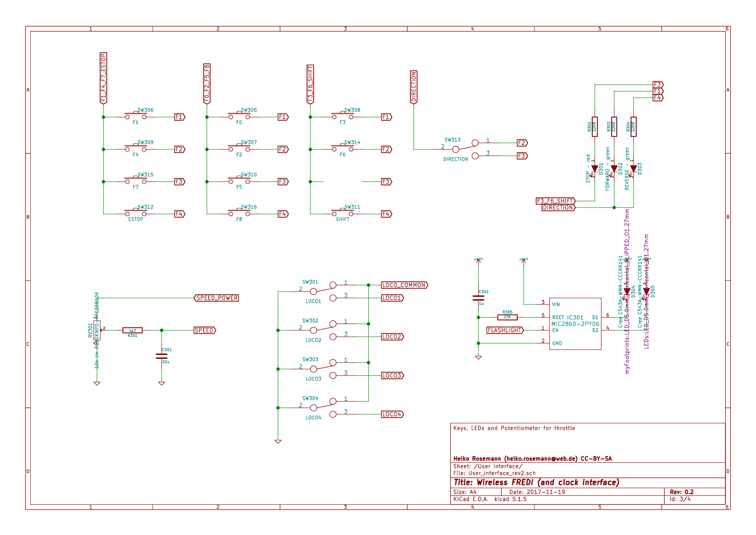Image resolution: width=756 pixels, height=535 pixels.
Task: Click the F4 label next to ESTOP switch SW312
Action: click(x=180, y=214)
